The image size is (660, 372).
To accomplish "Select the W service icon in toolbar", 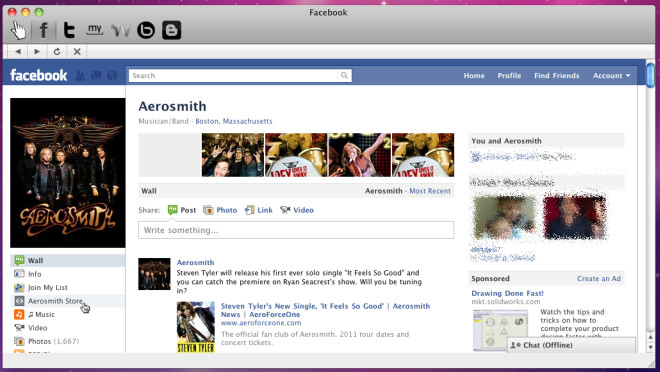I will (x=120, y=31).
